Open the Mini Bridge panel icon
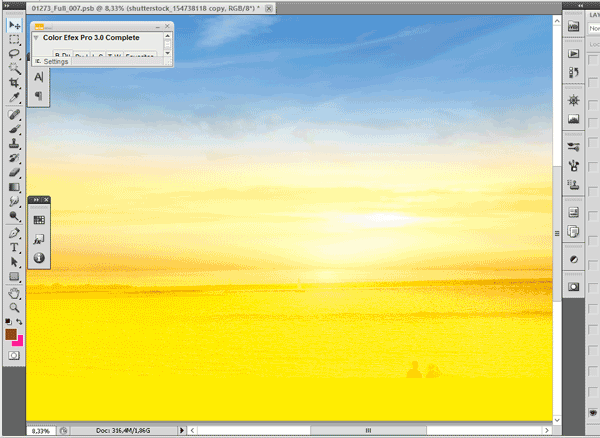The image size is (600, 438). click(573, 26)
